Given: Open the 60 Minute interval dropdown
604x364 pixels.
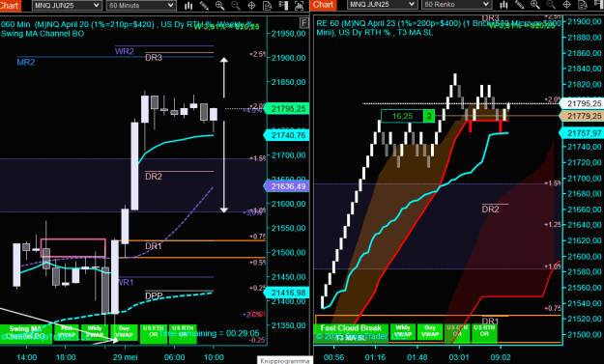Looking at the screenshot, I should 141,6.
